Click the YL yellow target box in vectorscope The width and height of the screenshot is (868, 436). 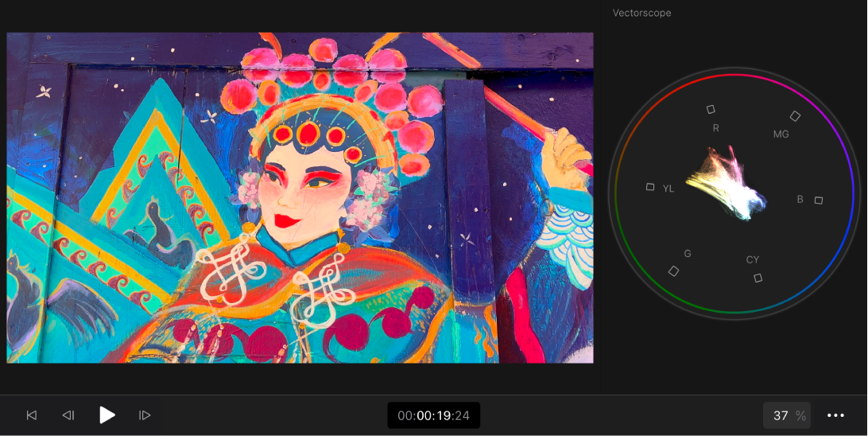click(650, 187)
